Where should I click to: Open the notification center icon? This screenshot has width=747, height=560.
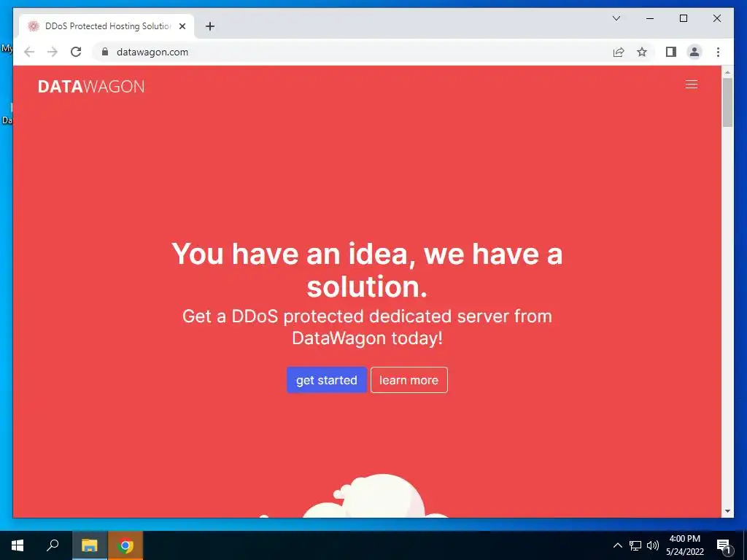724,545
